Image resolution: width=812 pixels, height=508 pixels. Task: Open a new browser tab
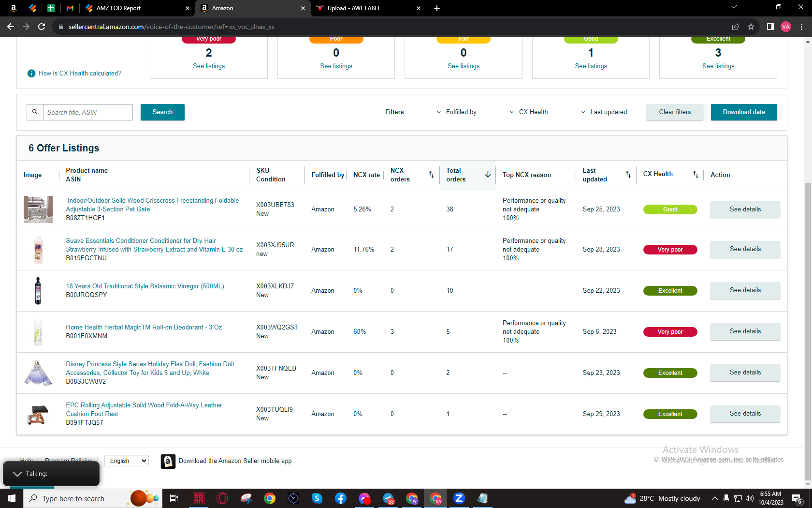(x=437, y=8)
